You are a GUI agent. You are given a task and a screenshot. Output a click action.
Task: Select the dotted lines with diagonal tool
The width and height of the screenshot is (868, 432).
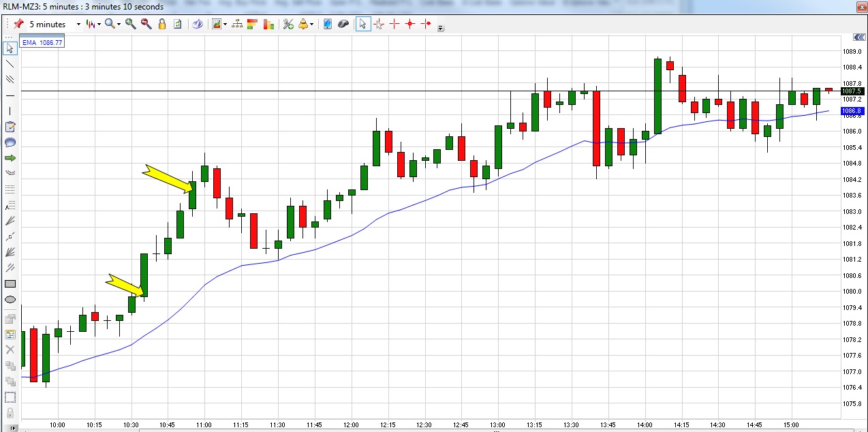click(10, 205)
